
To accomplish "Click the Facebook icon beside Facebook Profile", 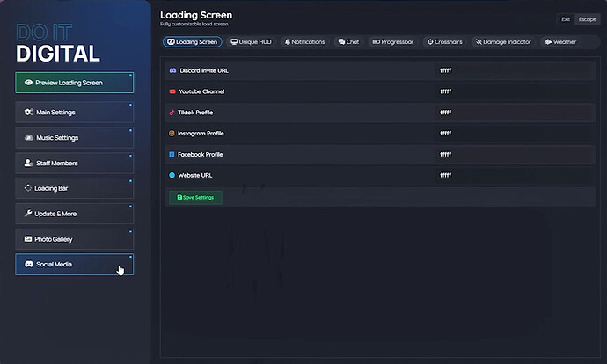I will click(x=172, y=154).
